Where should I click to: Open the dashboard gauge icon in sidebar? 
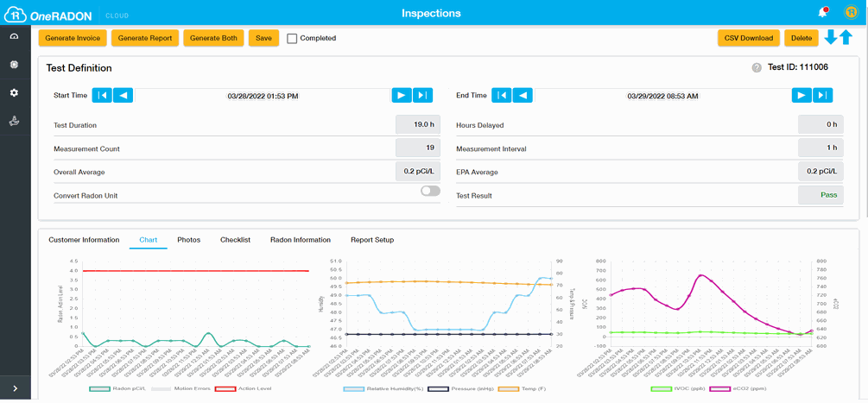[x=15, y=36]
